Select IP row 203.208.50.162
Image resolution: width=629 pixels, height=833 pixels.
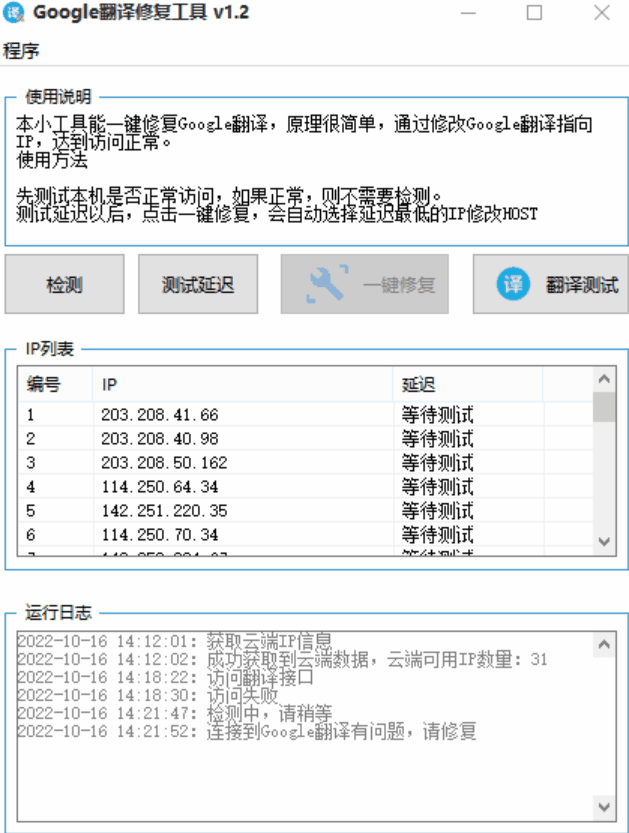coord(305,462)
